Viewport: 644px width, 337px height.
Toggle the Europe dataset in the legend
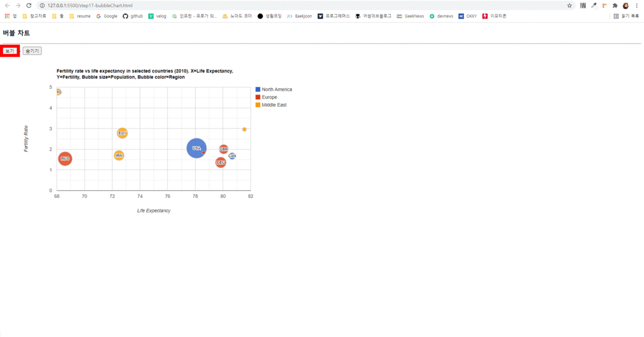click(267, 97)
